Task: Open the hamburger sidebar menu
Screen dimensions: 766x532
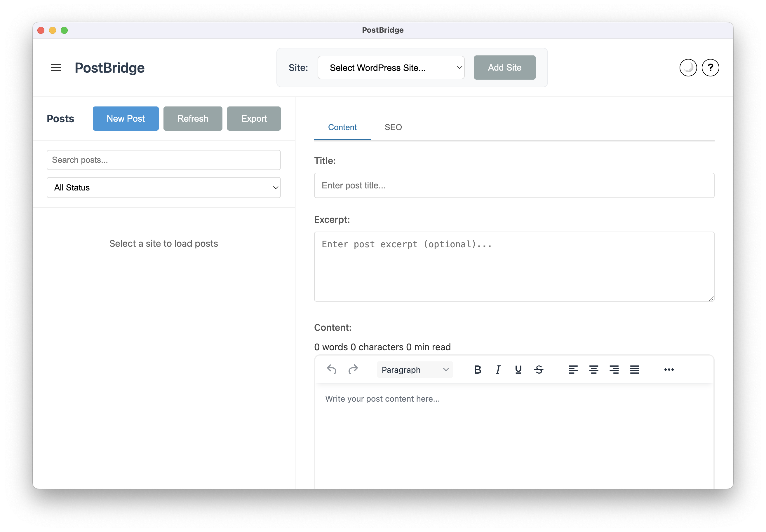Action: (x=56, y=68)
